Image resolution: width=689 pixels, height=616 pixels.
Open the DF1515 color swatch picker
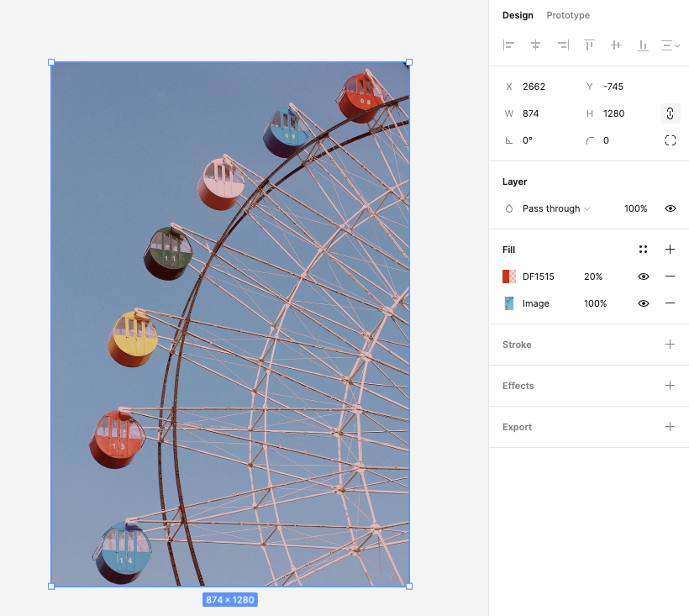[x=509, y=276]
